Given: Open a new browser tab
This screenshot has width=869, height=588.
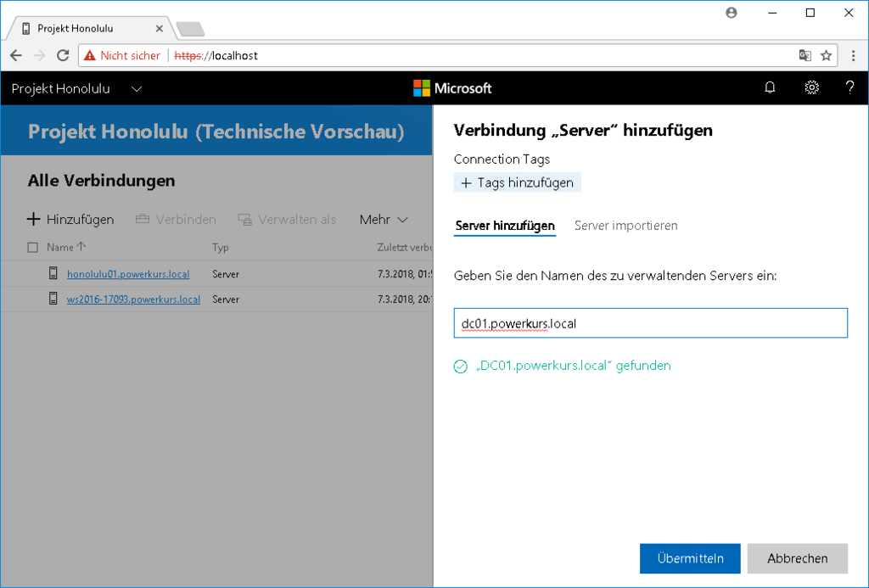Looking at the screenshot, I should click(190, 29).
